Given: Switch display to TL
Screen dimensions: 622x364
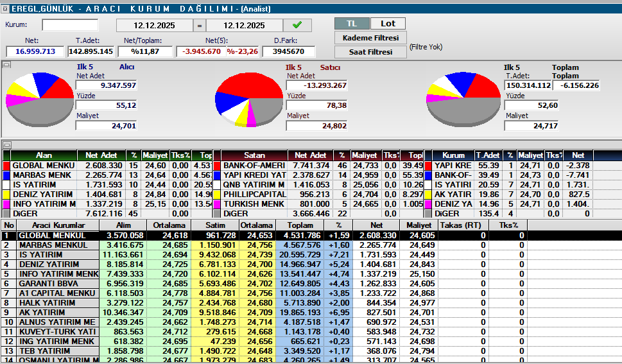Looking at the screenshot, I should coord(352,23).
